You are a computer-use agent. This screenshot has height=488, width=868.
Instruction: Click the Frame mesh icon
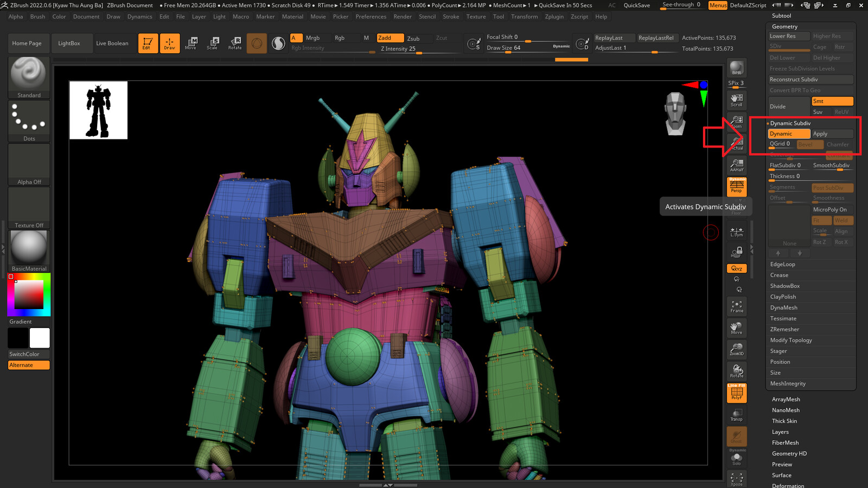point(737,306)
